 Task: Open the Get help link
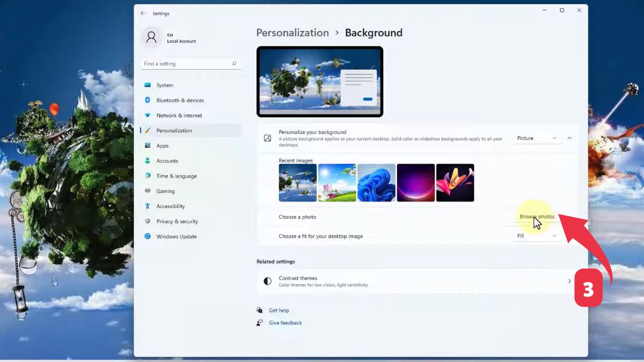click(278, 310)
